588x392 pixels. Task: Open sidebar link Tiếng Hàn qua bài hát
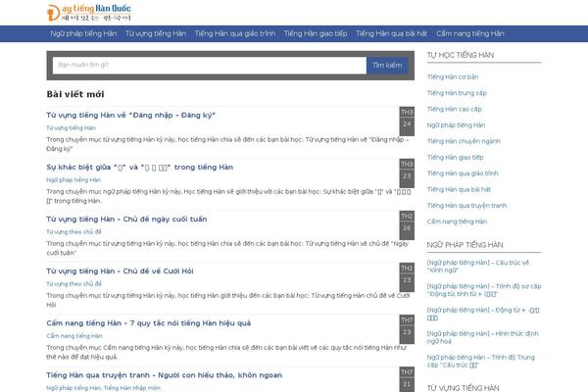tap(459, 189)
